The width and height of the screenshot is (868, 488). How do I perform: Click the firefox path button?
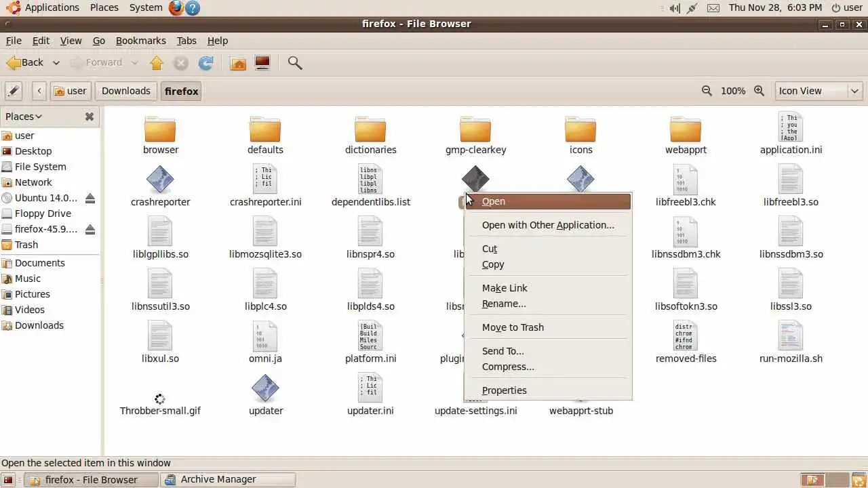(x=182, y=91)
